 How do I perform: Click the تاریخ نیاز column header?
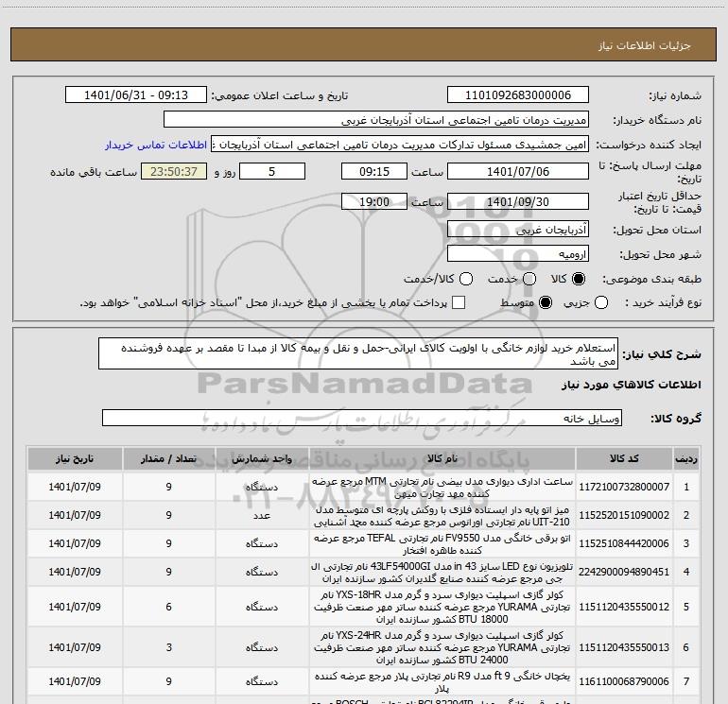(x=75, y=459)
